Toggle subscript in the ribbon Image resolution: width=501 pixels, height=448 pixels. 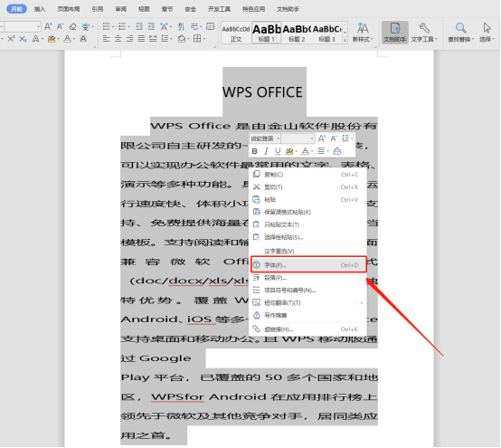23,39
